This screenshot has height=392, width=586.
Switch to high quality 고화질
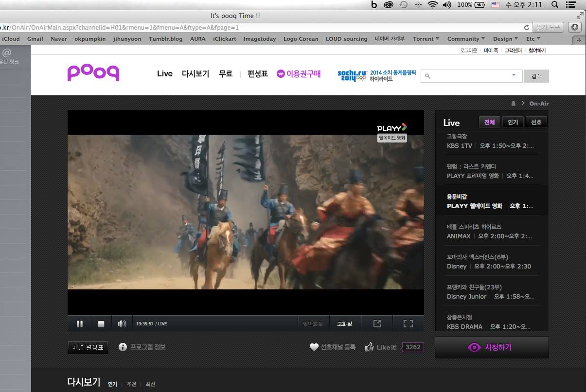click(x=344, y=324)
